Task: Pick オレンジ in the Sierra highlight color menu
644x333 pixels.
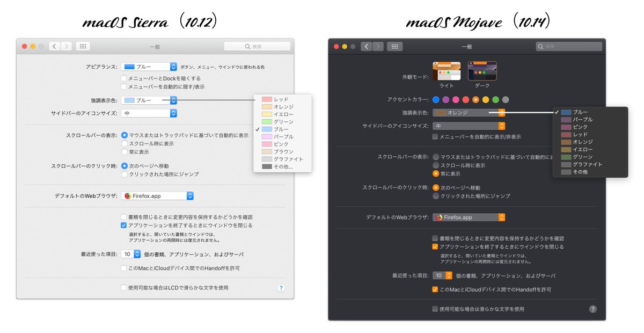Action: click(x=282, y=107)
